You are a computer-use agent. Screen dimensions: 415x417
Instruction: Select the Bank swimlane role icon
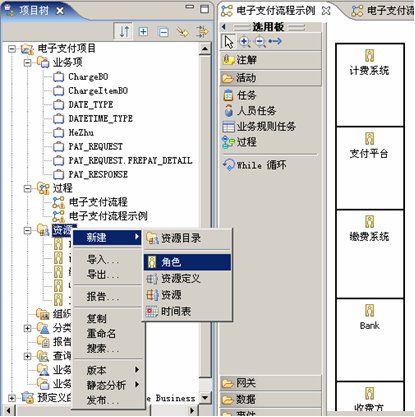[x=369, y=311]
